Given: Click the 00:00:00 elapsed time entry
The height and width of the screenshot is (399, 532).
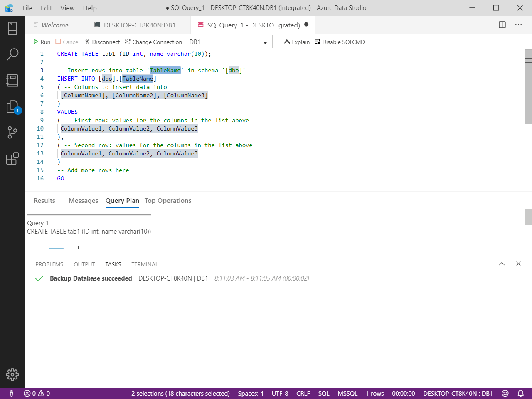Looking at the screenshot, I should click(x=404, y=393).
